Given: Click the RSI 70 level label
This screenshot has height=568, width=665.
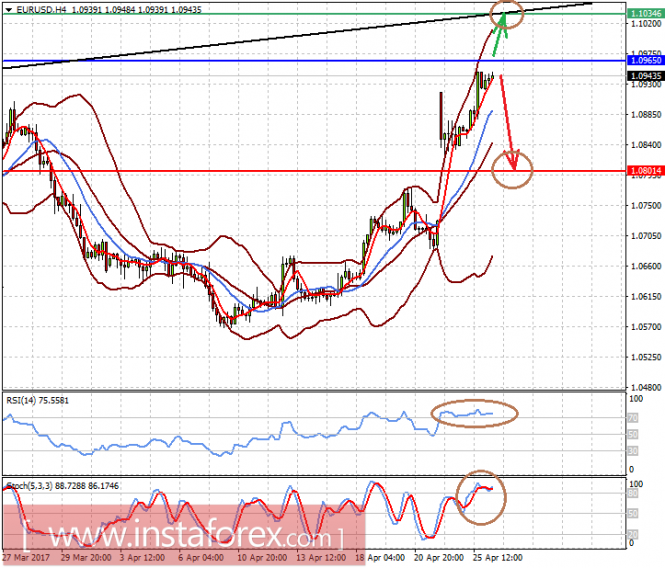Looking at the screenshot, I should 632,418.
